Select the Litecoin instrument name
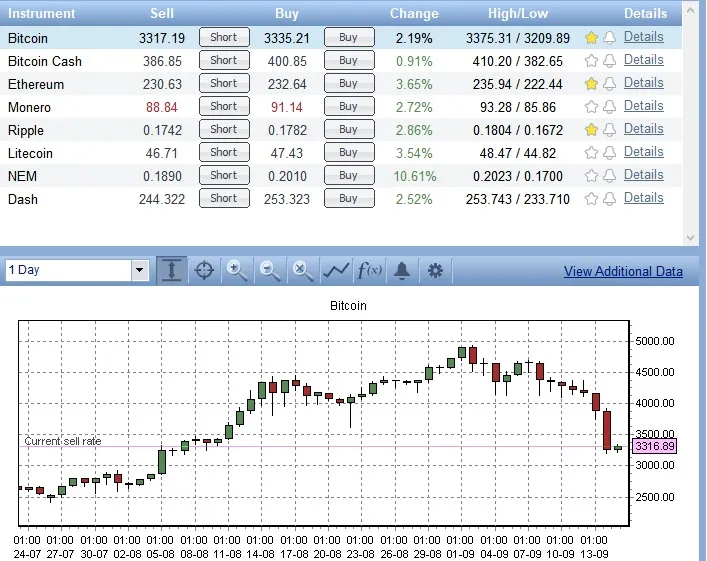The height and width of the screenshot is (561, 707). click(30, 153)
